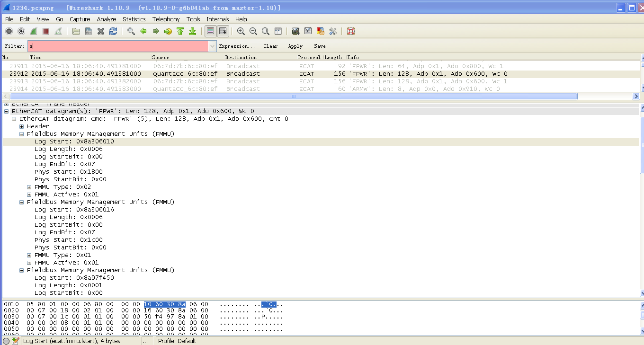
Task: Select packet number 23913 in the list
Action: coord(320,81)
